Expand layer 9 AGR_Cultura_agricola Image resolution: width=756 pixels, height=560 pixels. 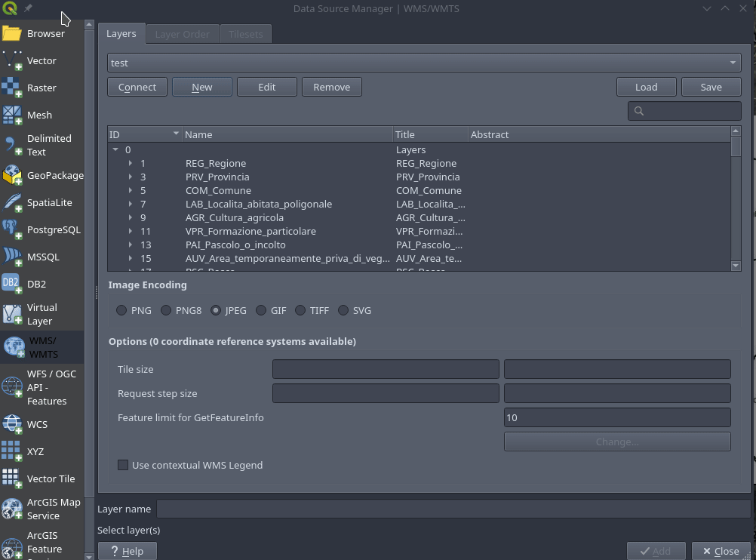coord(131,217)
